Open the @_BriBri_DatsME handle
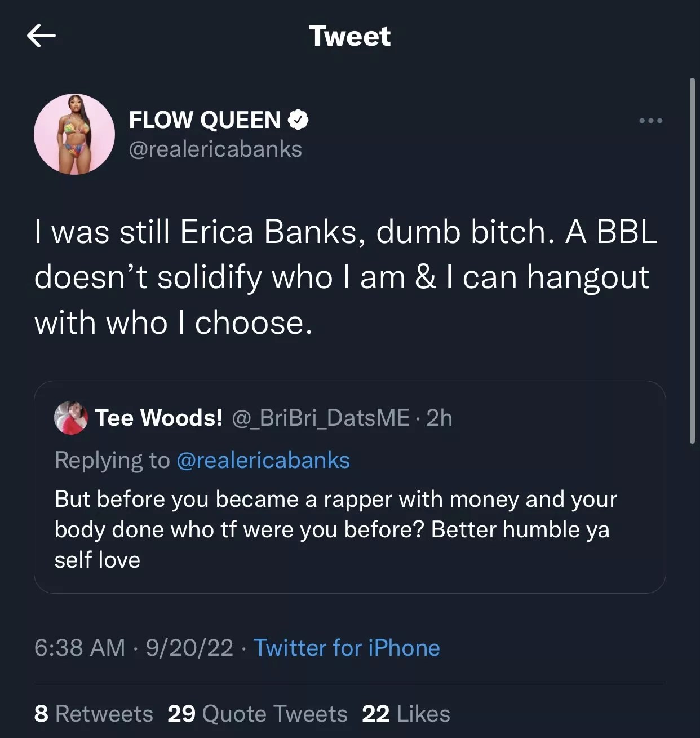The image size is (700, 738). pyautogui.click(x=320, y=418)
